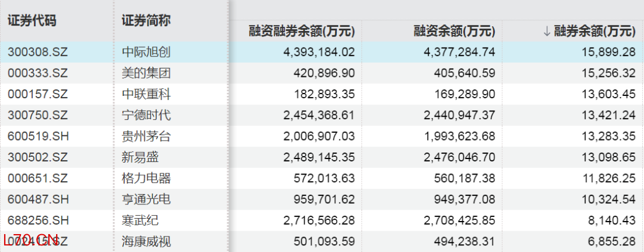
Task: Select stock code 000157.SZ
Action: click(x=38, y=94)
